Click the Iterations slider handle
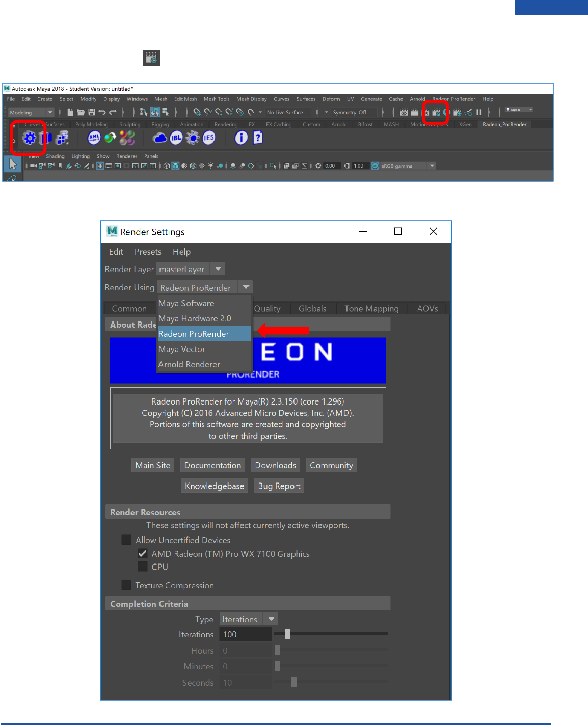 click(x=288, y=634)
